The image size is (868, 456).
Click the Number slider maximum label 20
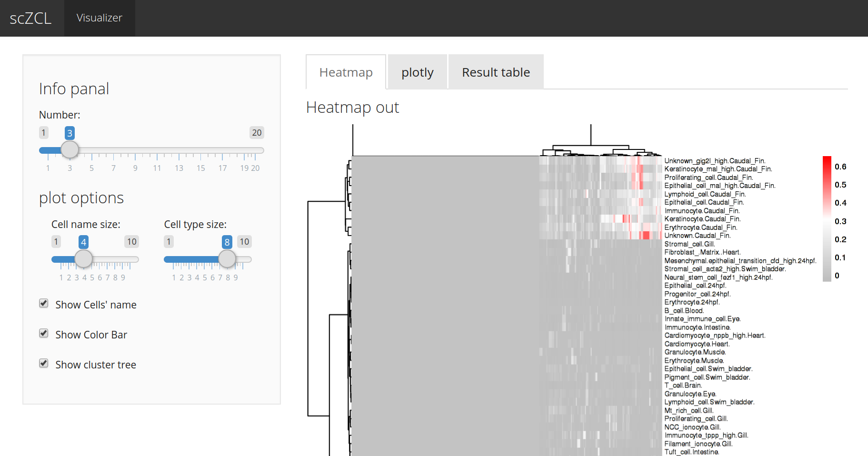click(257, 133)
